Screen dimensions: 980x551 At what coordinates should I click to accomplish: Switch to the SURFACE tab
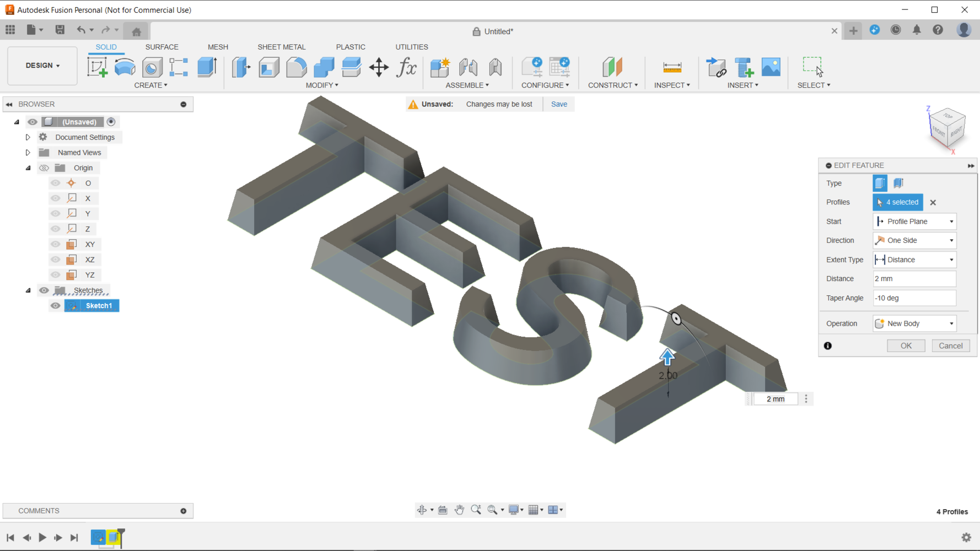161,47
